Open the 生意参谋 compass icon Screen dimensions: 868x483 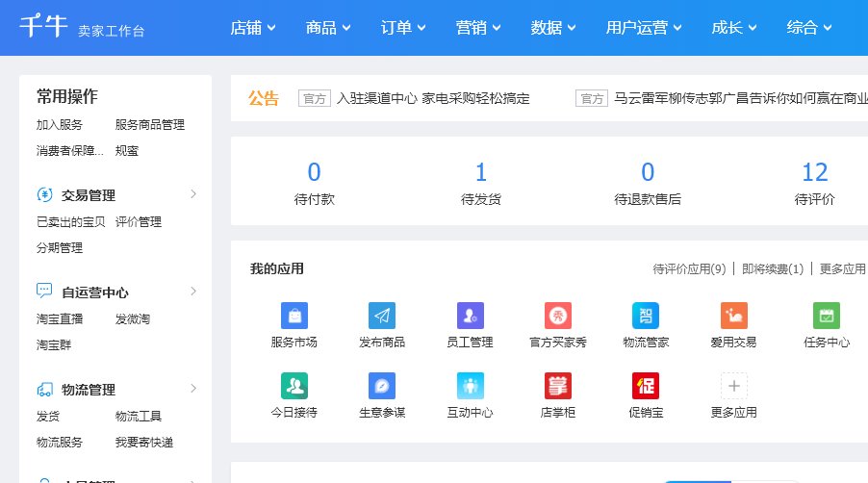click(x=382, y=386)
